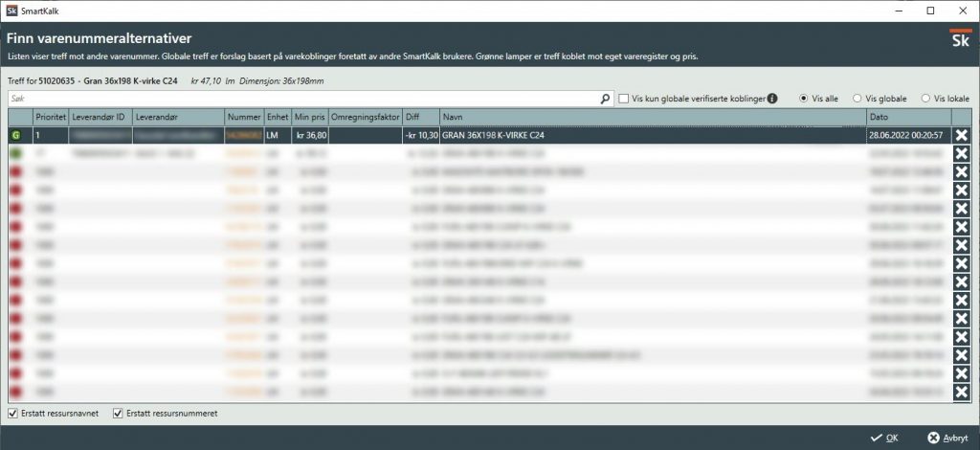Viewport: 980px width, 450px height.
Task: Confirm with the OK button
Action: (x=883, y=438)
